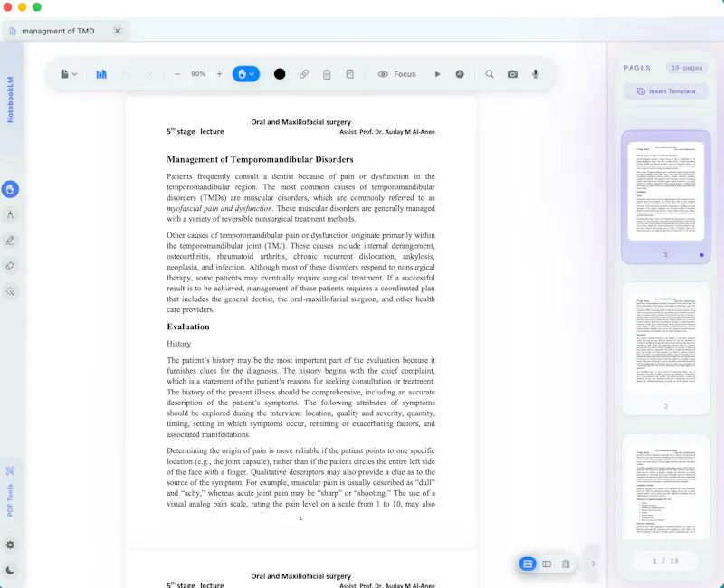Toggle dark mode with the moon icon
Screen dimensions: 724x588
(x=10, y=570)
